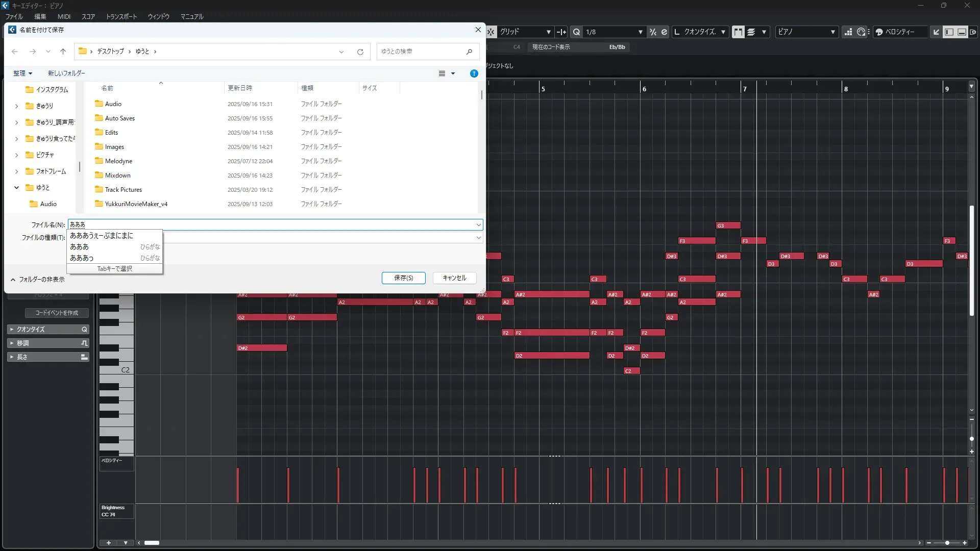Toggle the snap on/off icon
Image resolution: width=980 pixels, height=551 pixels.
pyautogui.click(x=491, y=32)
